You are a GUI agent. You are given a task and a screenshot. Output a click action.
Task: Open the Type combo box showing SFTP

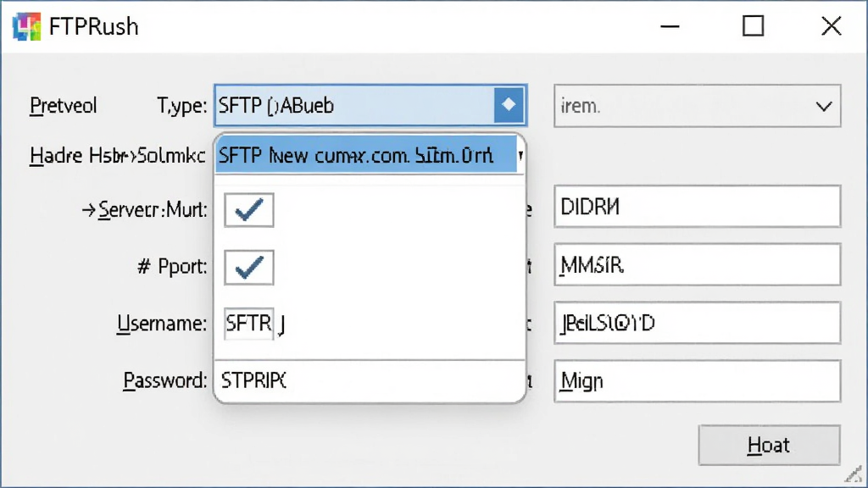click(370, 105)
